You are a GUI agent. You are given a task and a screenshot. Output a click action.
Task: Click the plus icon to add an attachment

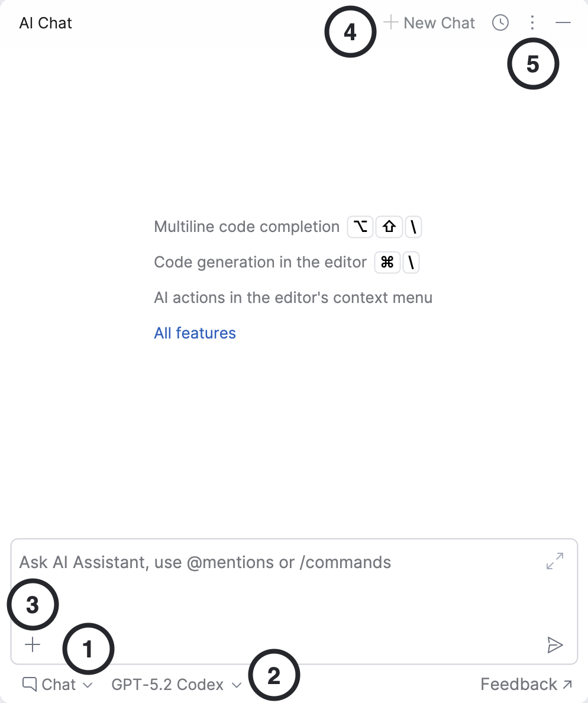pos(33,645)
